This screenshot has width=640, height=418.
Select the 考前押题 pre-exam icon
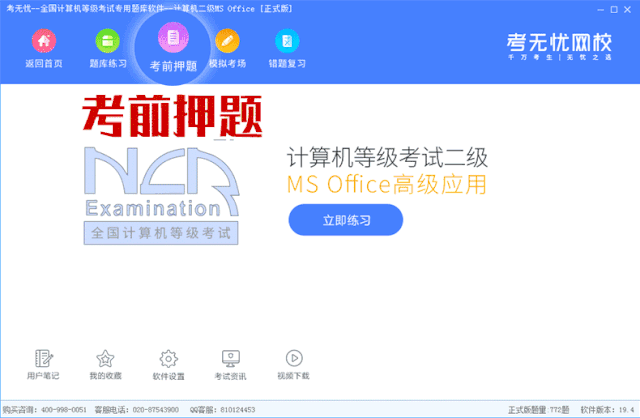[x=173, y=38]
